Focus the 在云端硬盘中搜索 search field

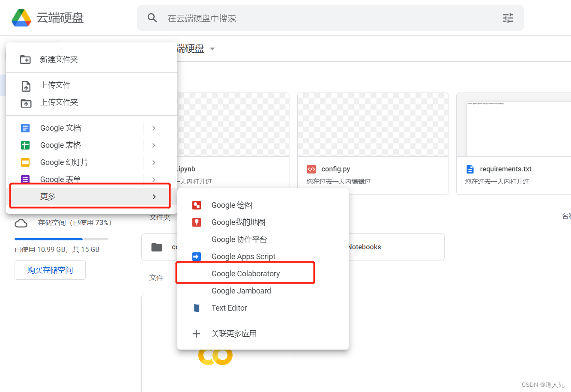click(x=330, y=18)
